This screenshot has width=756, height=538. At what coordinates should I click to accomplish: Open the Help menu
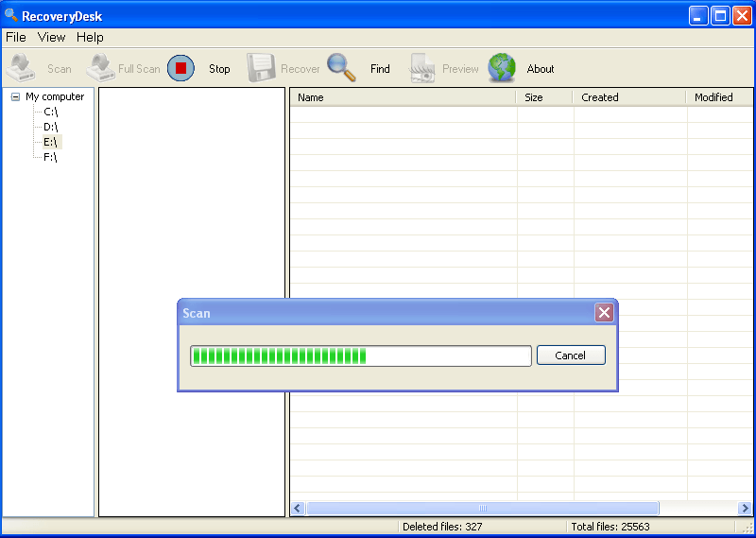(x=90, y=37)
